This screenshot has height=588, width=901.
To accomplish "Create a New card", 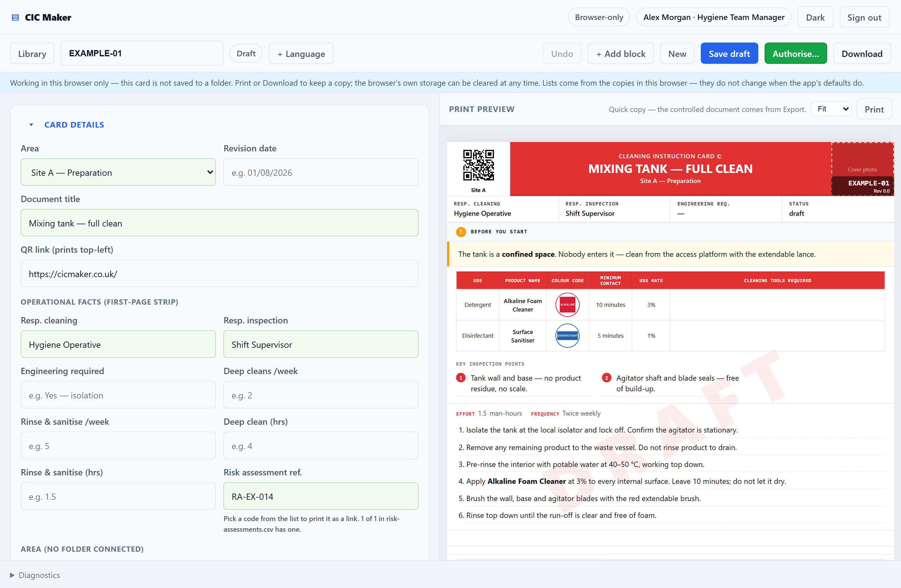I will tap(677, 54).
